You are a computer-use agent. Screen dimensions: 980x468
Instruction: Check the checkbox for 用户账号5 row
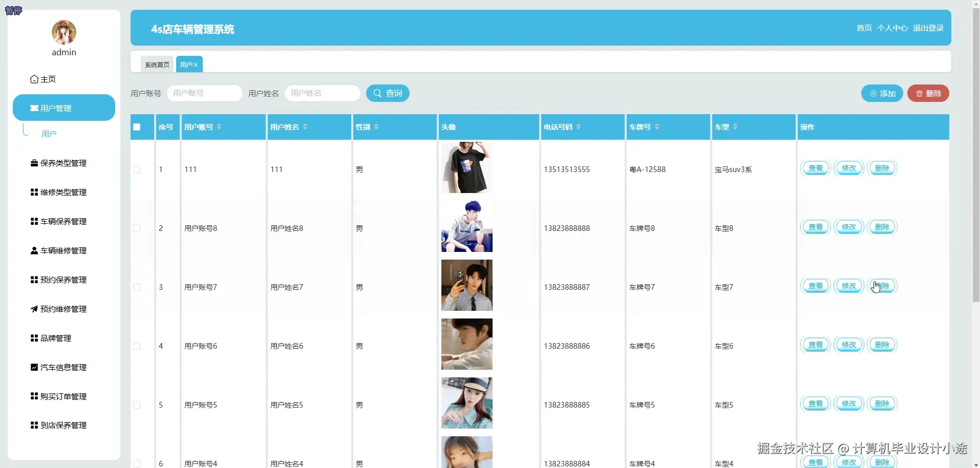click(137, 405)
